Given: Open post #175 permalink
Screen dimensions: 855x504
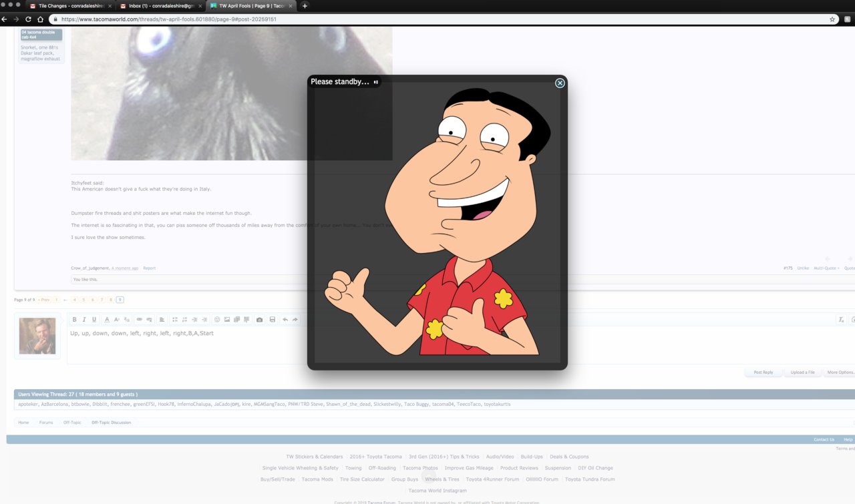Looking at the screenshot, I should pyautogui.click(x=788, y=268).
